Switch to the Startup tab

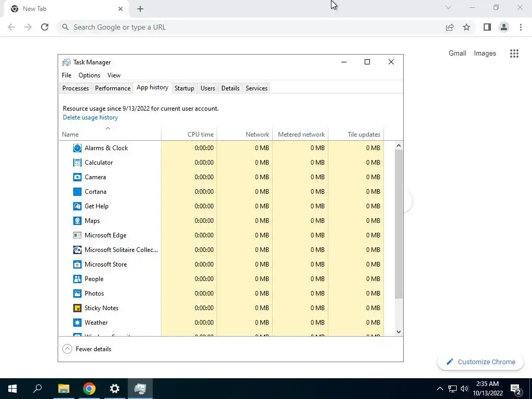(184, 88)
